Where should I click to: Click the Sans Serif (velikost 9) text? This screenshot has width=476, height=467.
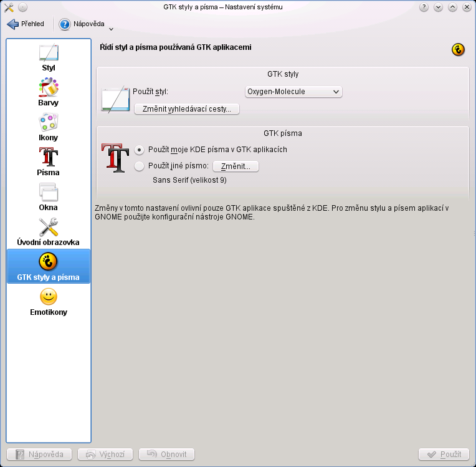point(189,180)
